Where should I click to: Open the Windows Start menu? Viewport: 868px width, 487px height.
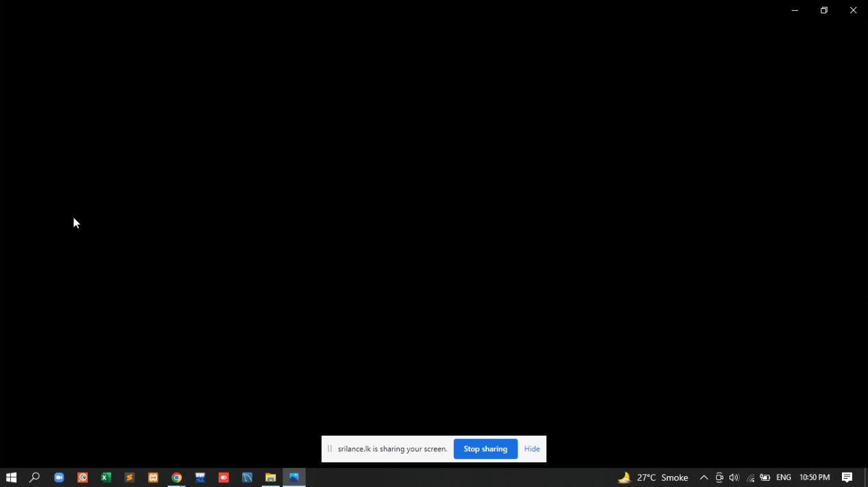11,477
